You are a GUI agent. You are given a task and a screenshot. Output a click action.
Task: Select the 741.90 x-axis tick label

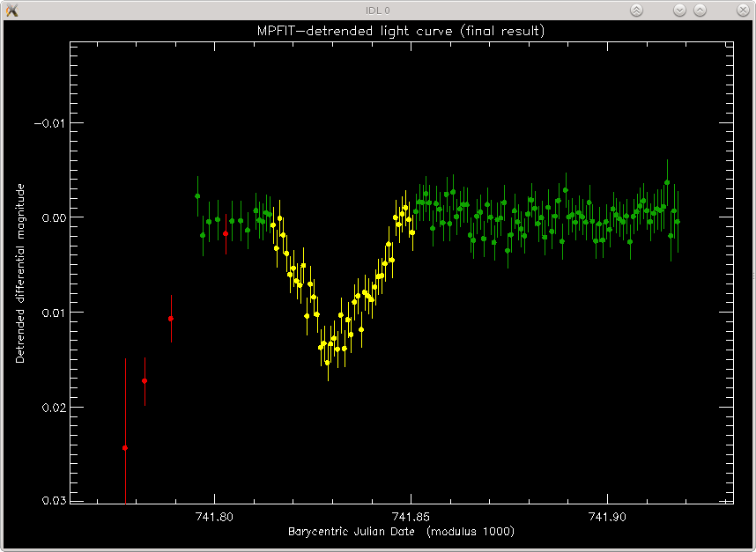(607, 517)
